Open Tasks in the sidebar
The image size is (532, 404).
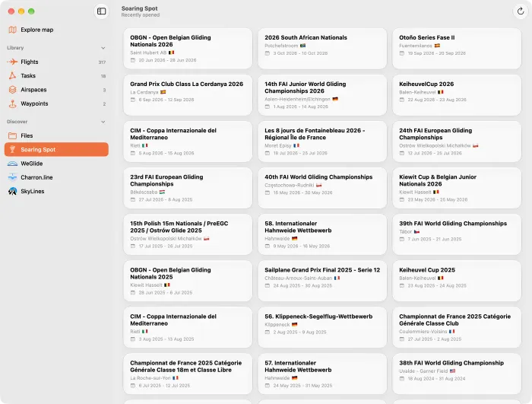coord(56,76)
